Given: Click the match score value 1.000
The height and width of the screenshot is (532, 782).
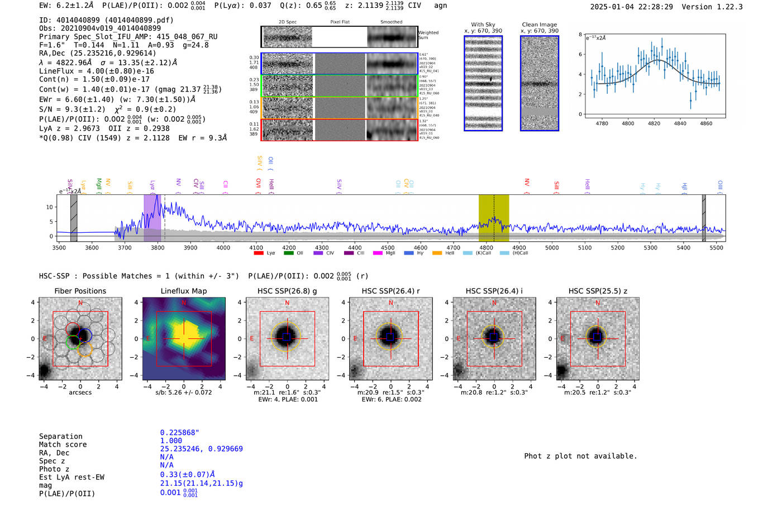Looking at the screenshot, I should 171,440.
